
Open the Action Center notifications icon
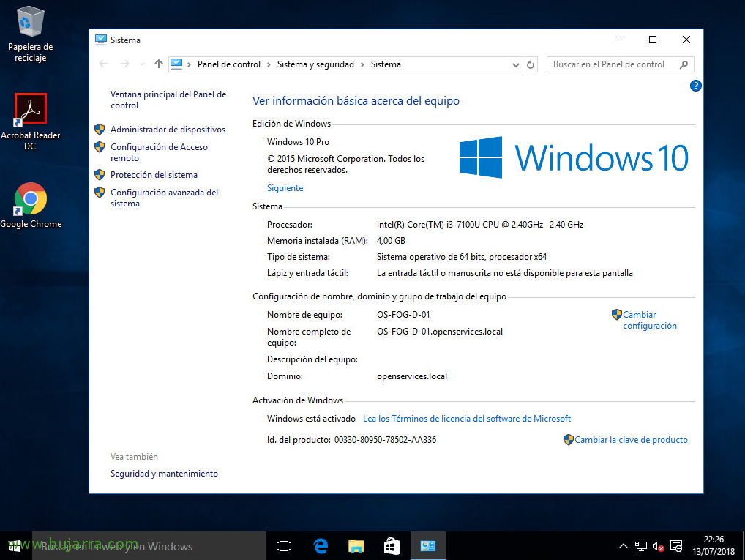tap(676, 546)
